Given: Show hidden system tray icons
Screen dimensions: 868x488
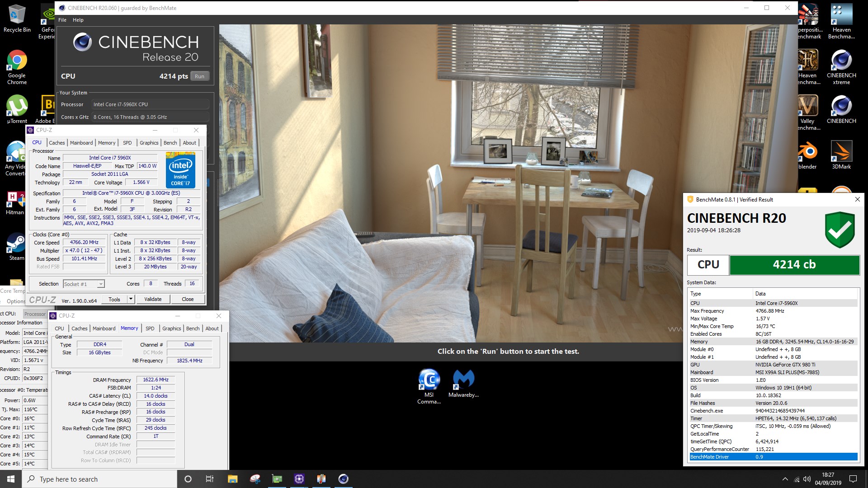Looking at the screenshot, I should (x=785, y=479).
